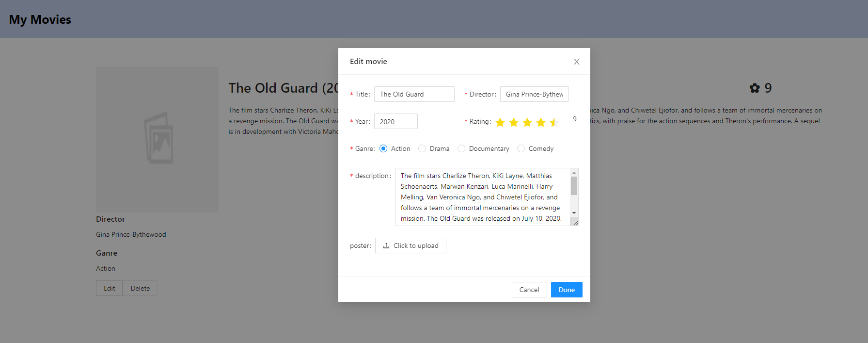Image resolution: width=868 pixels, height=343 pixels.
Task: Click the Title input field
Action: (414, 94)
